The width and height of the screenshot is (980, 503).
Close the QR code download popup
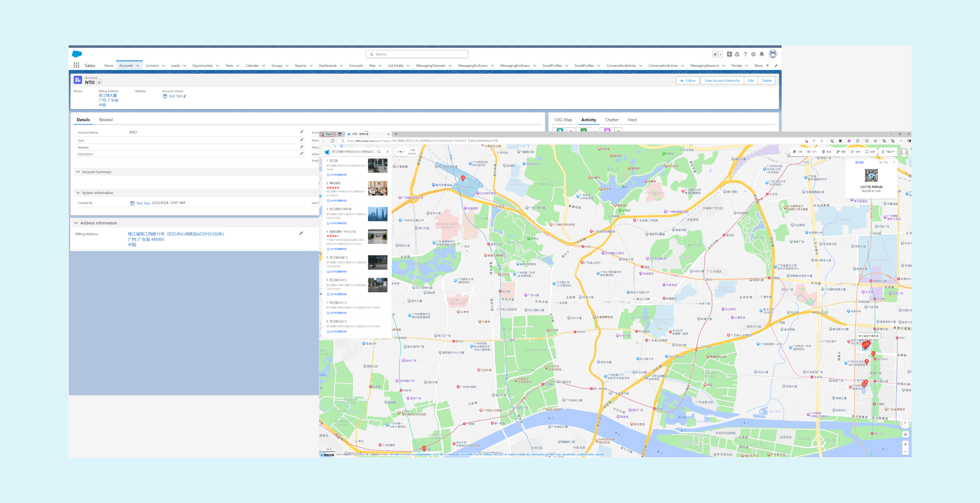(894, 162)
